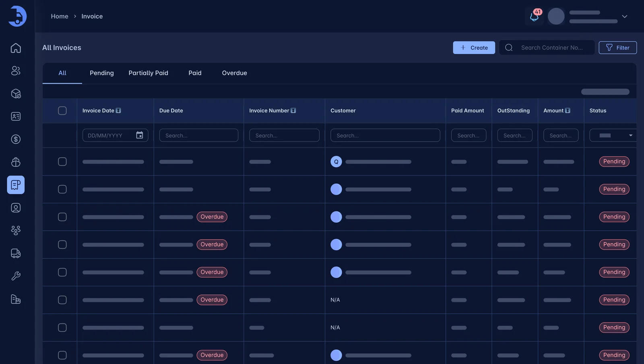Open the money bag icon in sidebar
Image resolution: width=644 pixels, height=364 pixels.
point(16,162)
